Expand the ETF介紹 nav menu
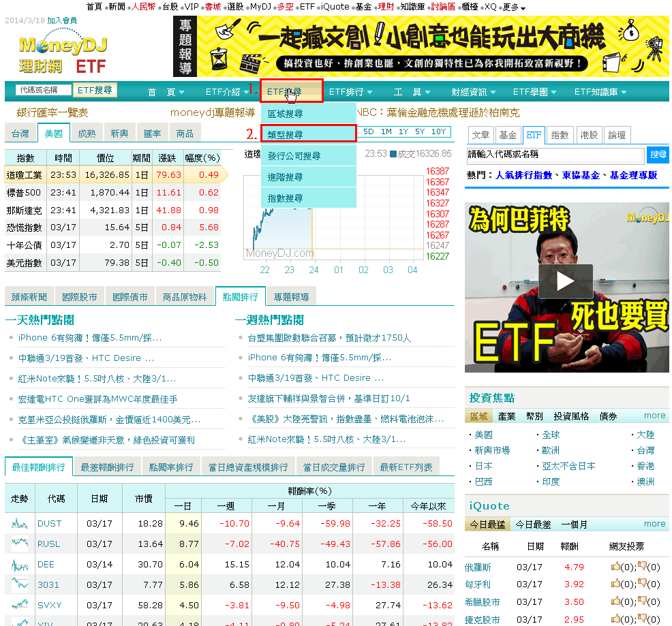Viewport: 672px width, 626px height. pos(227,92)
